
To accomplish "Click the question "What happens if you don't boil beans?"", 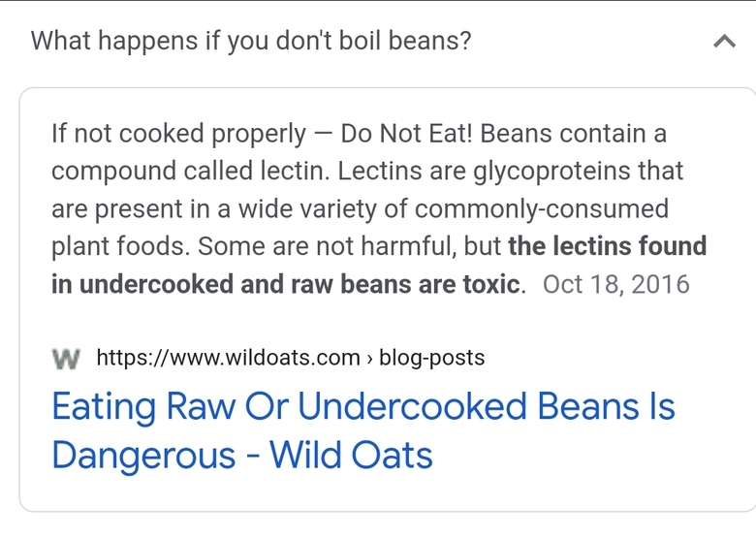I will coord(251,41).
